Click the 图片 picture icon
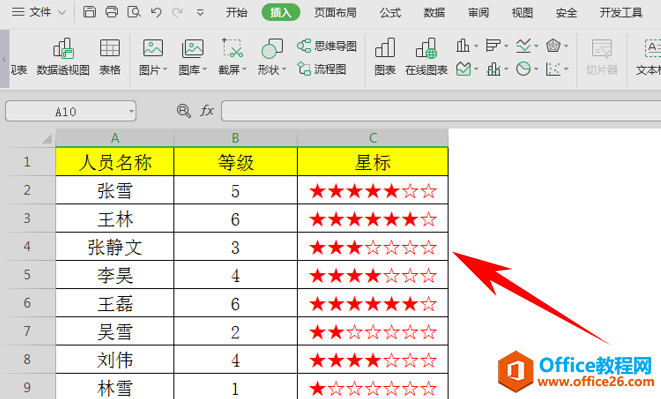 [153, 48]
